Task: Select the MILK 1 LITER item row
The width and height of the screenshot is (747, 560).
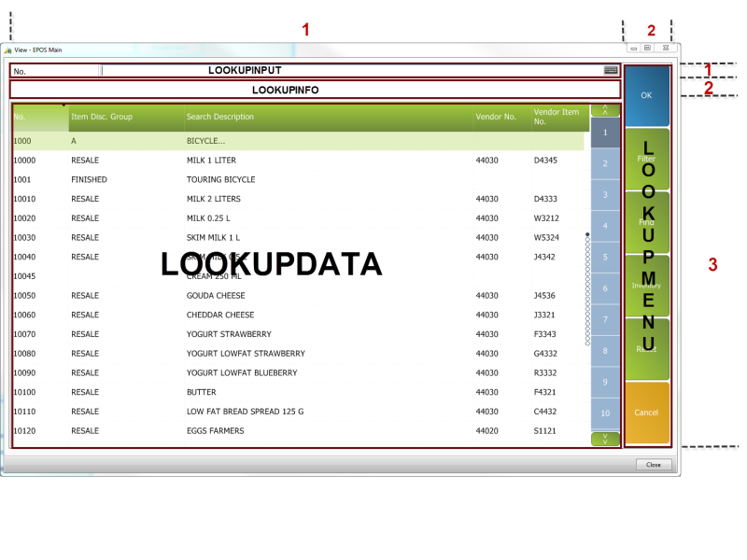Action: click(x=280, y=160)
